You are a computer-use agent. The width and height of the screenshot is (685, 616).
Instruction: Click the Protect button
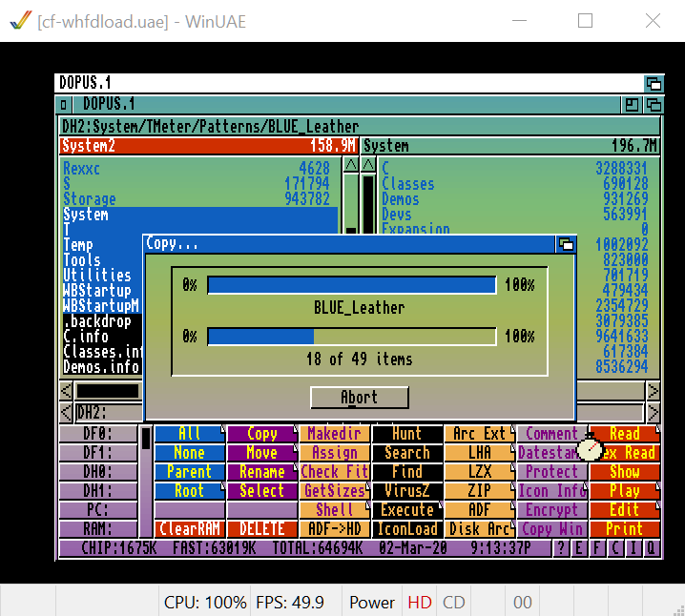tap(552, 472)
